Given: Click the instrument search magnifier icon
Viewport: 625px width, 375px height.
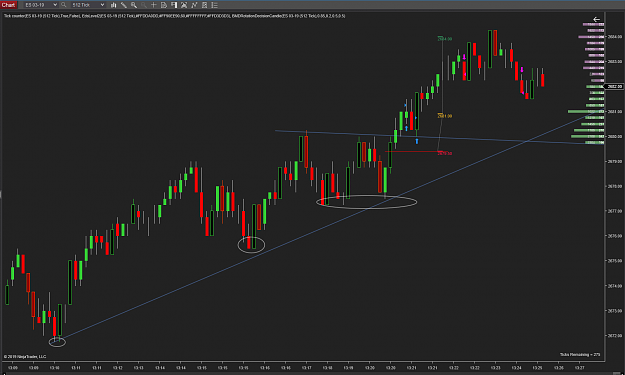Looking at the screenshot, I should (x=63, y=5).
